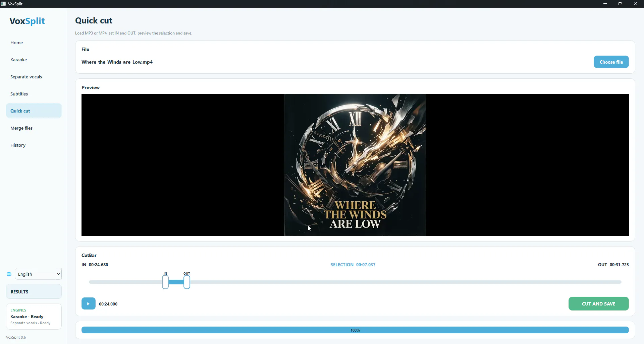Click the file name Where_the_Winds_are_Low.mp4

coord(117,62)
